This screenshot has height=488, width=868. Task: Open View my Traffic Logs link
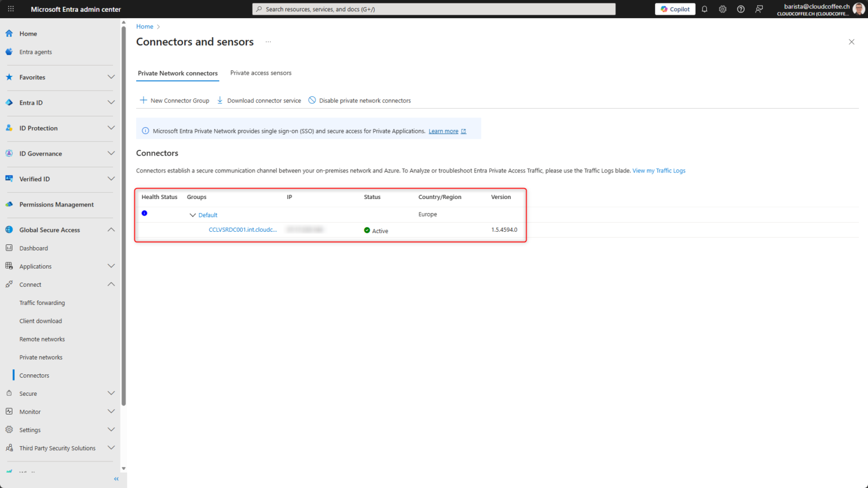coord(659,170)
